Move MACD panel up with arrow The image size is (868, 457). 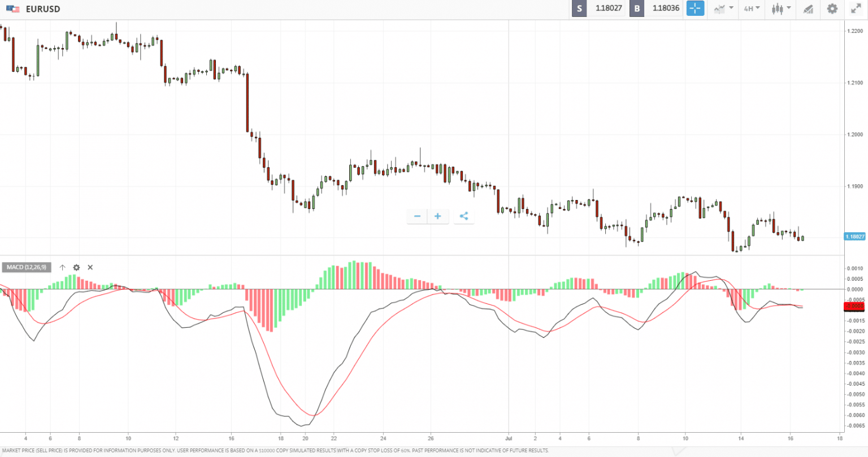pos(62,267)
